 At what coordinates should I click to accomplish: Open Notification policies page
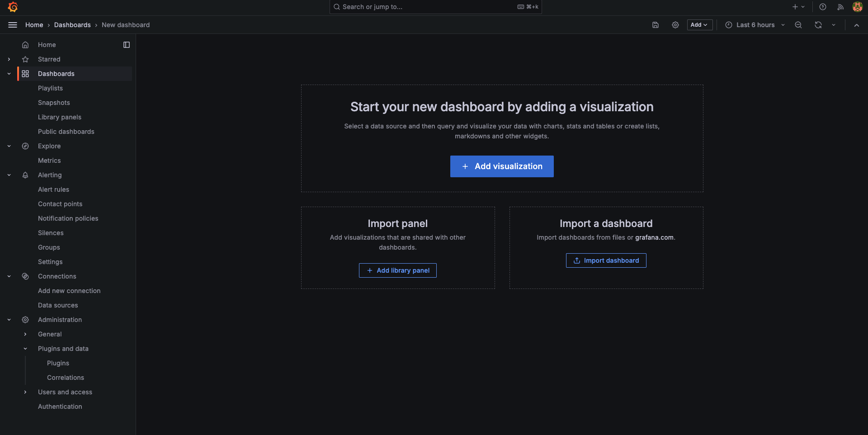click(68, 218)
